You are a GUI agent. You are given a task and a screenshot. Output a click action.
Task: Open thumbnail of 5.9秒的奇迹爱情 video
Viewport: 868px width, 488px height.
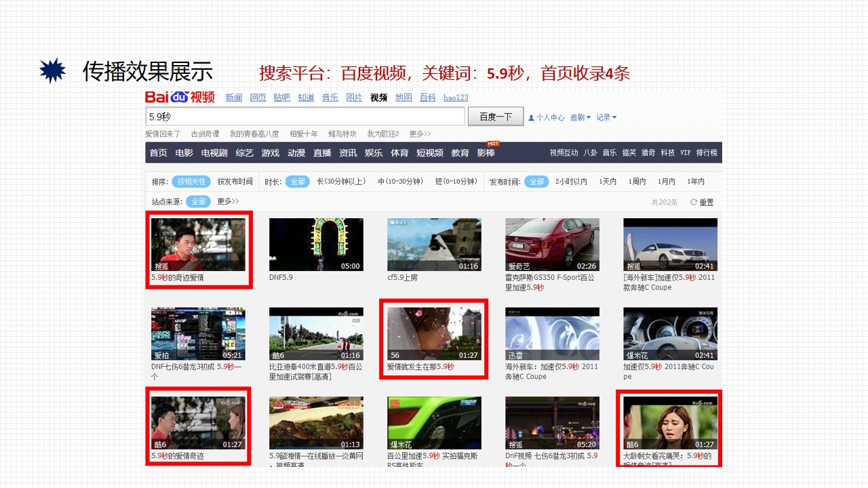click(198, 245)
